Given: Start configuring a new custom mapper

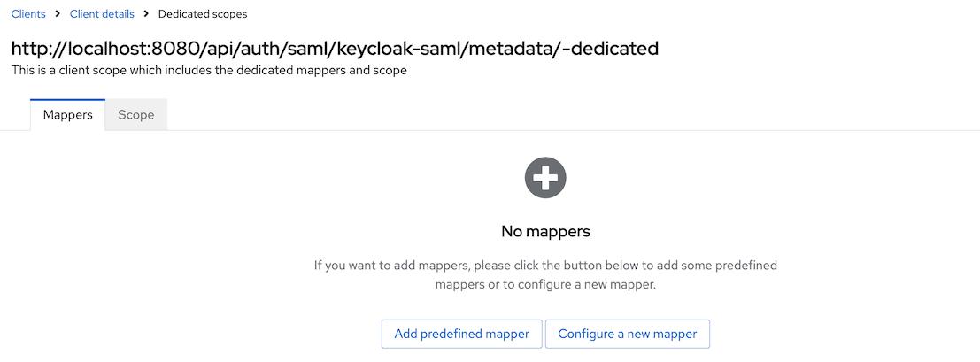Looking at the screenshot, I should [628, 334].
